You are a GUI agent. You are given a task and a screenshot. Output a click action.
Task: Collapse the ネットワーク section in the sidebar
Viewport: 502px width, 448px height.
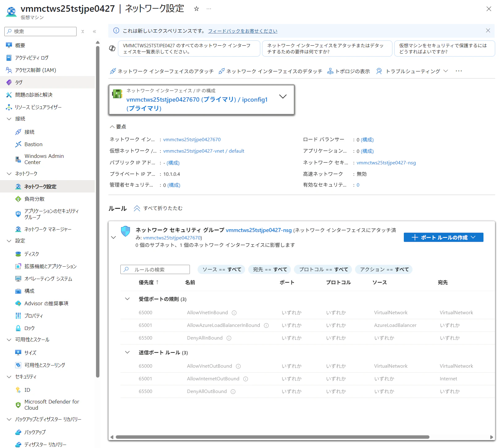coord(9,174)
